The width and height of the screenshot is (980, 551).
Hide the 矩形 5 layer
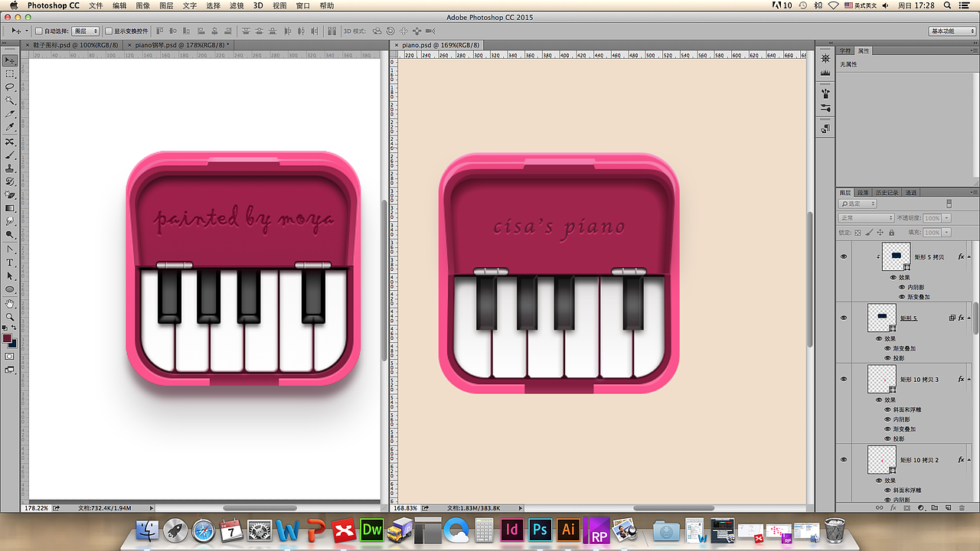(x=844, y=317)
